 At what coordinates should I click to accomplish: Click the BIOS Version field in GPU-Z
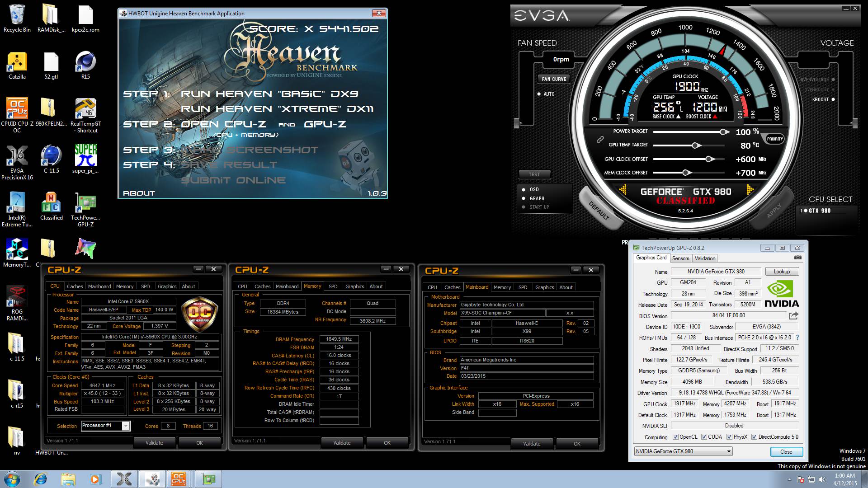tap(729, 315)
